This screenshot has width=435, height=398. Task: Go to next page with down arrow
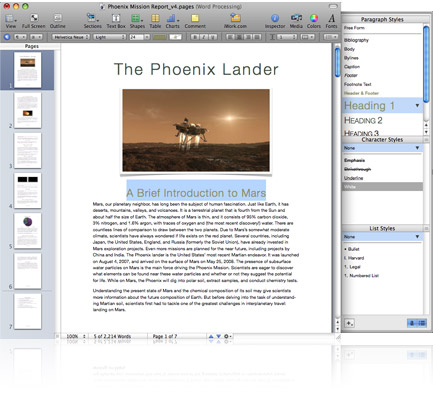pos(218,337)
